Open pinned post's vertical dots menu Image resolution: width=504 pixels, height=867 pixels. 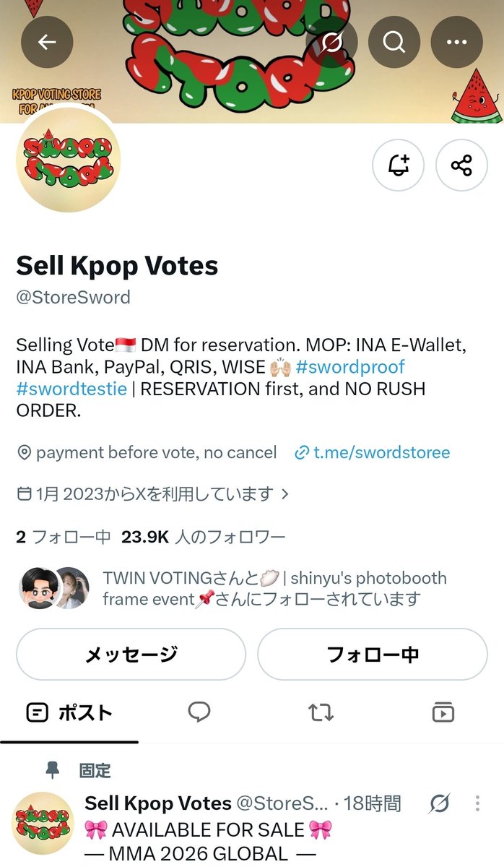477,803
